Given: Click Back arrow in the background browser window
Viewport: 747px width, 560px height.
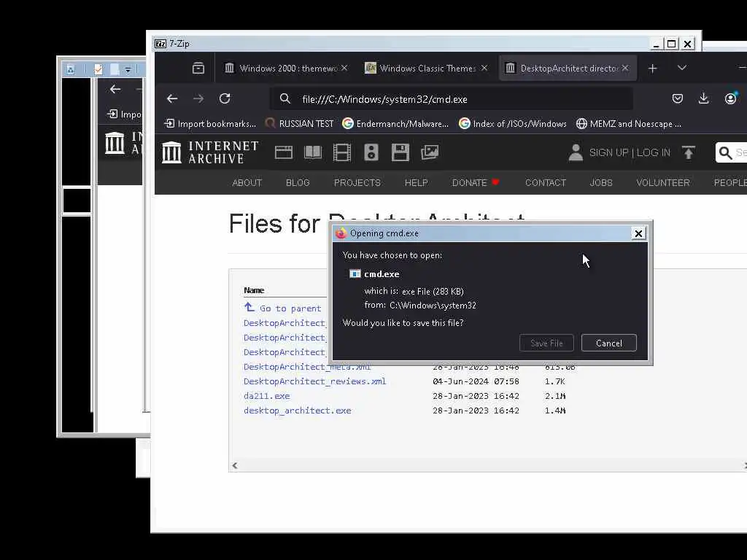Looking at the screenshot, I should pos(115,89).
